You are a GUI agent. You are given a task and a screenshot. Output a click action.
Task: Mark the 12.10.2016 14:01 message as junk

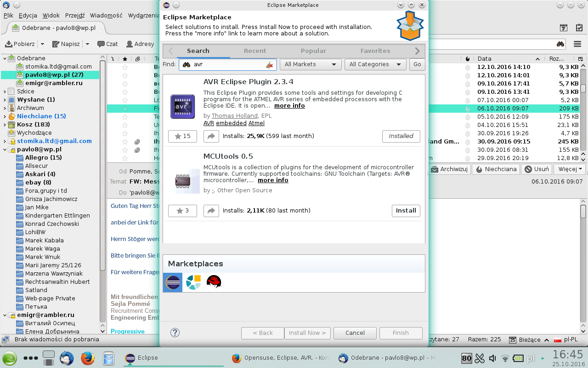(468, 75)
